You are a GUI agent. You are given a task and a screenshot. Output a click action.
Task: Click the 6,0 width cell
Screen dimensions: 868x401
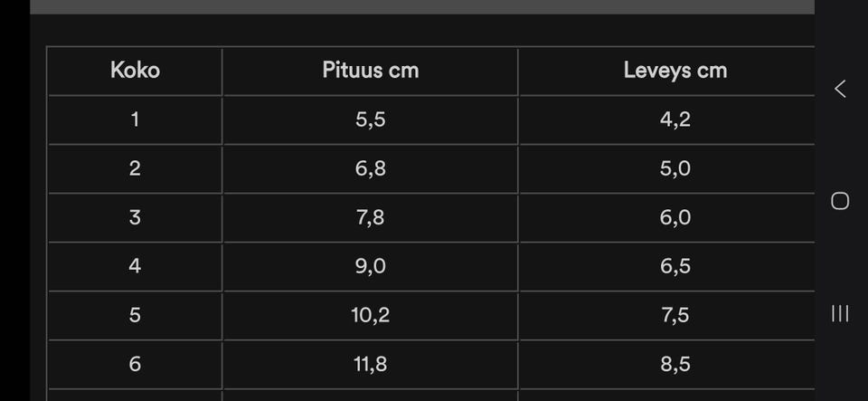(x=675, y=217)
